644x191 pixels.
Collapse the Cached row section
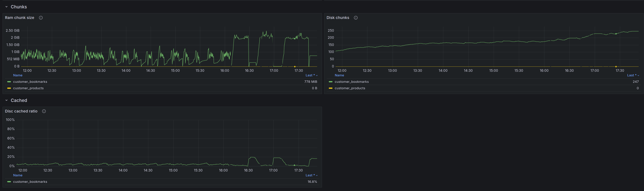pos(6,100)
